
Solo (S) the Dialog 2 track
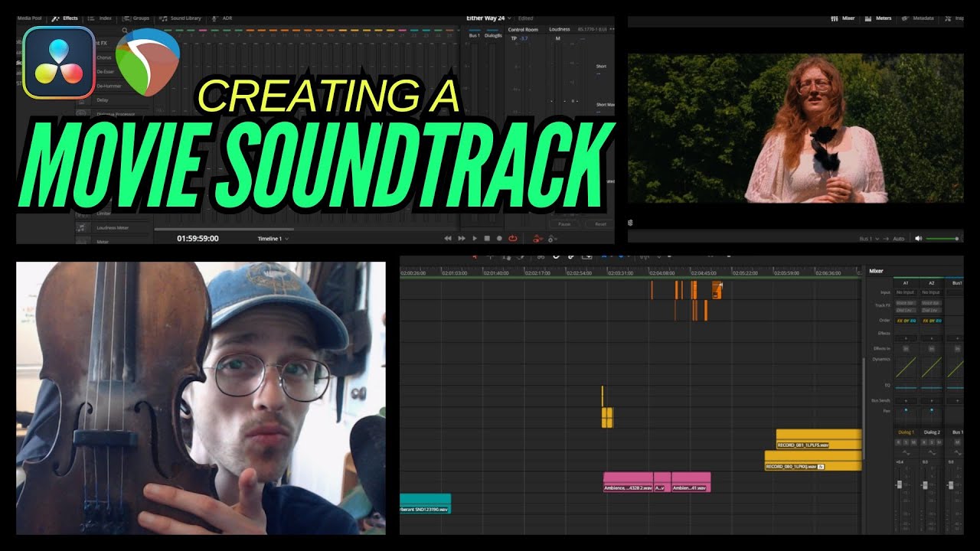click(x=931, y=442)
